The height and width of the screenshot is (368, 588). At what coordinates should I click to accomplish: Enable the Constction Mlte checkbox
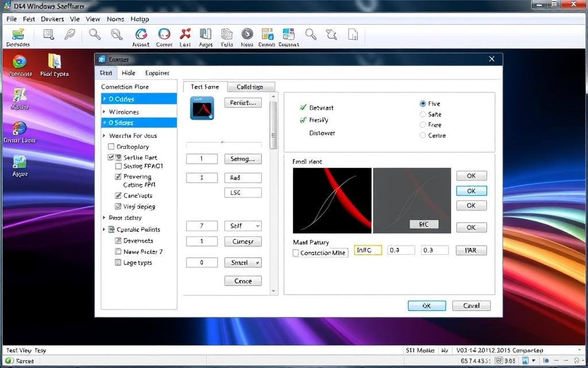[x=296, y=253]
